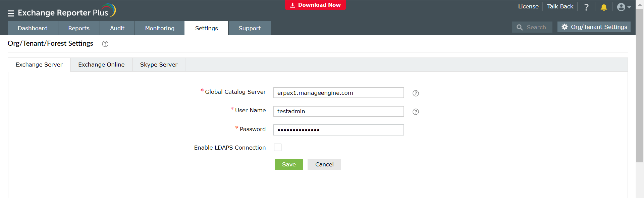Image resolution: width=644 pixels, height=198 pixels.
Task: Click the vertical scrollbar thumb
Action: pyautogui.click(x=640, y=86)
